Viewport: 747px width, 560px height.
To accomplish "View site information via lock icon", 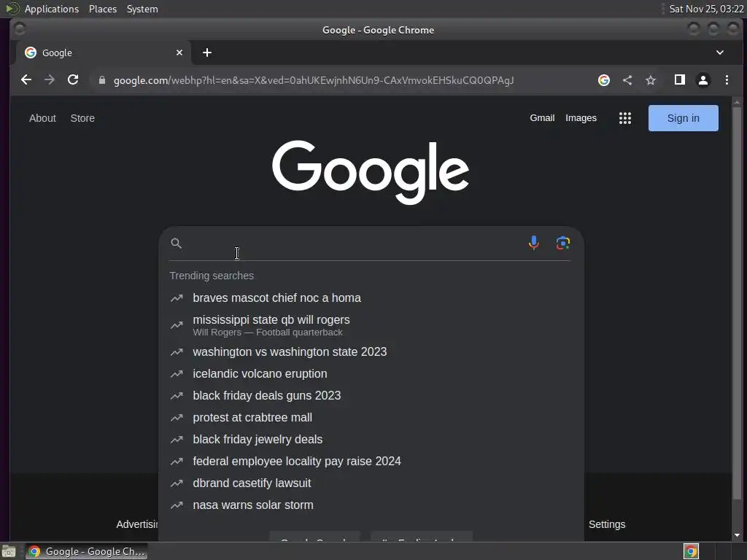I will [x=102, y=80].
